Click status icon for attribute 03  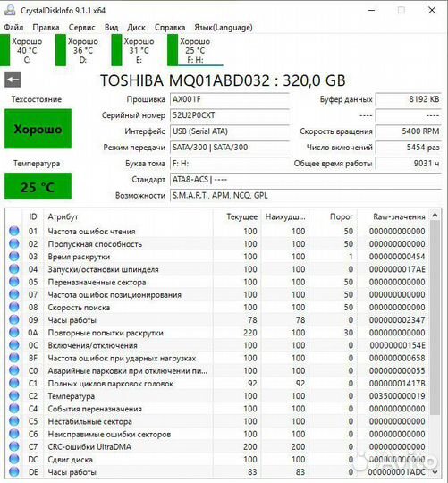coord(13,257)
